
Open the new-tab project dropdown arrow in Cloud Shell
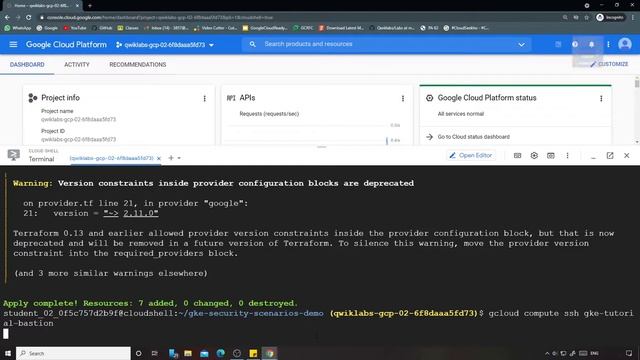click(179, 158)
